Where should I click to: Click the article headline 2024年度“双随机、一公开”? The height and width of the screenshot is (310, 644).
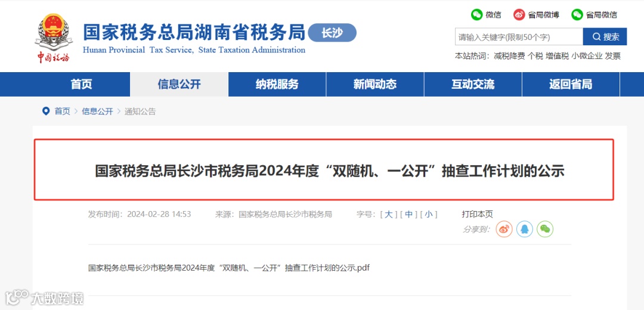click(330, 171)
